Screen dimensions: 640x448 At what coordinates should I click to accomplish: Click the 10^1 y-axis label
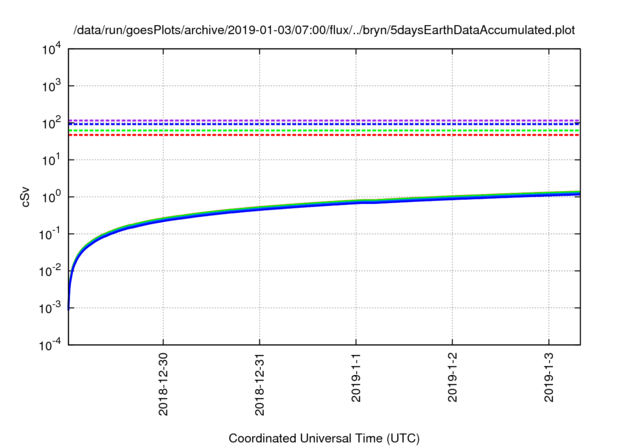point(52,160)
